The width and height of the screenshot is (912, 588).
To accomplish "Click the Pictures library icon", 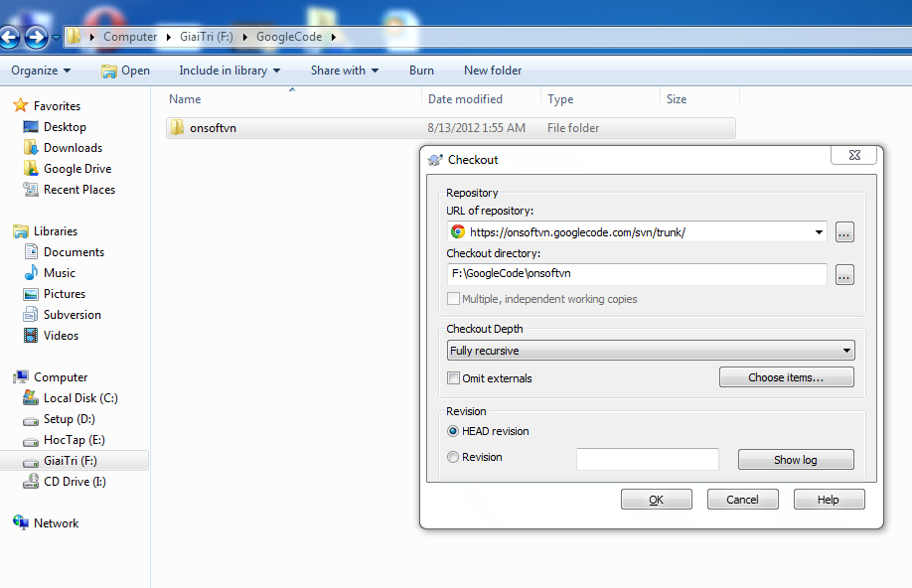I will point(30,294).
